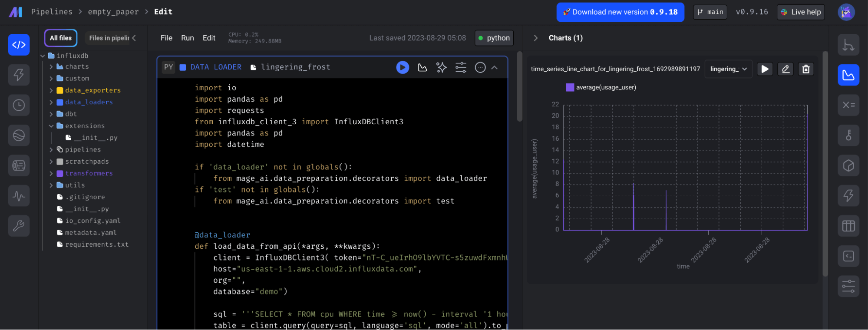The height and width of the screenshot is (330, 868).
Task: Collapse the extensions folder
Action: [x=51, y=126]
